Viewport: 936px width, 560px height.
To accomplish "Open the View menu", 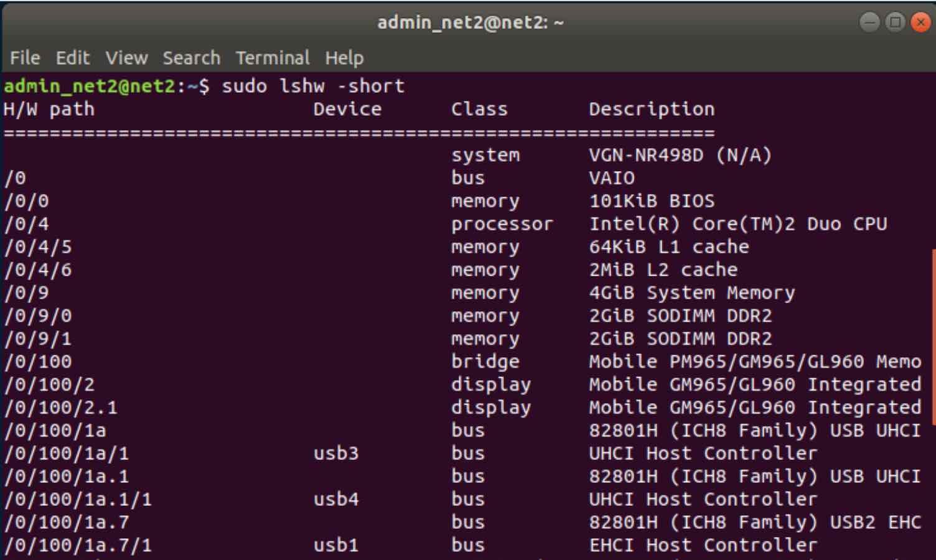I will pos(126,58).
